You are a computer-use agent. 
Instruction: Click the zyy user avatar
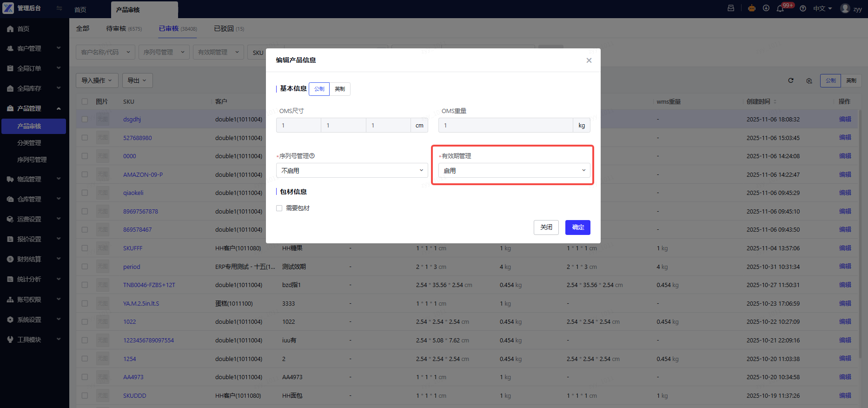coord(845,8)
